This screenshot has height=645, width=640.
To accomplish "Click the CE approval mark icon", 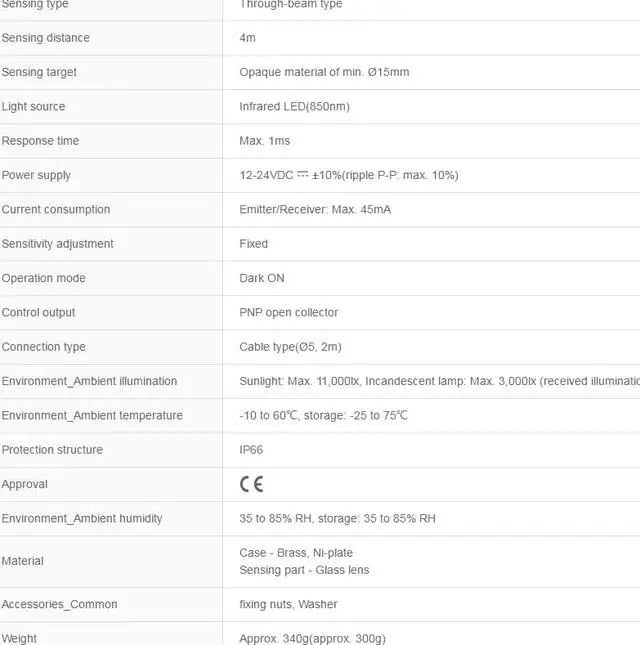I will click(251, 484).
